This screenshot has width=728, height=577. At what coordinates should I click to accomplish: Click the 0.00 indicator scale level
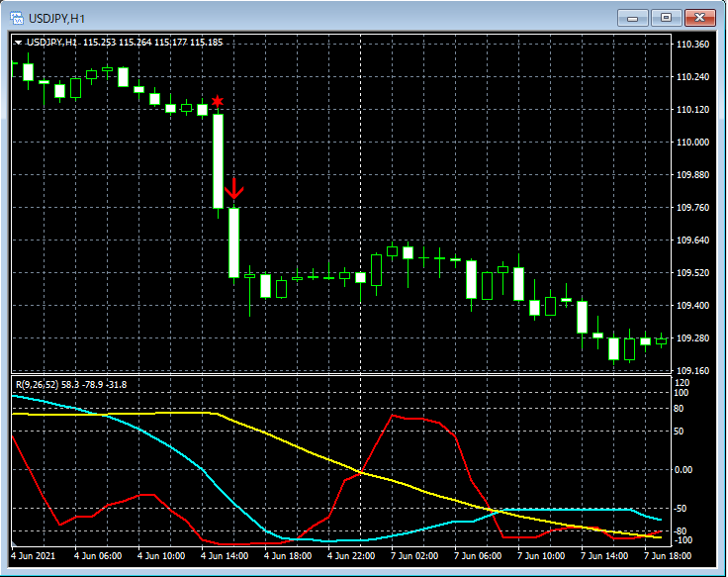tap(683, 470)
